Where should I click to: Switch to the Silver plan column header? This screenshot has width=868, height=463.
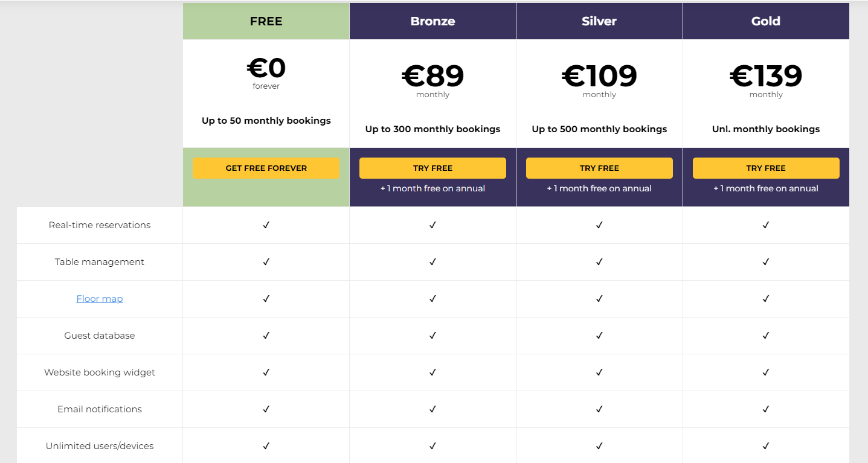(x=599, y=21)
